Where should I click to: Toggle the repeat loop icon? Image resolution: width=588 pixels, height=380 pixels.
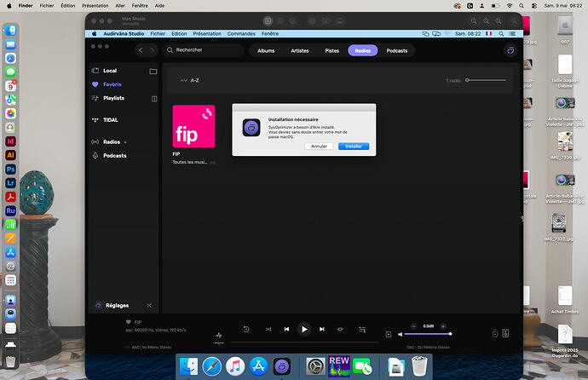(x=340, y=329)
